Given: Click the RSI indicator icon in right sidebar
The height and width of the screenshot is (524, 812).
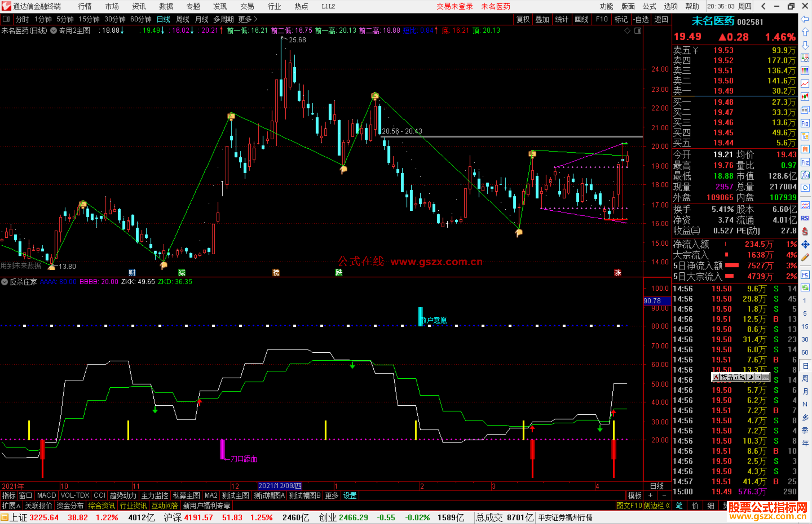Looking at the screenshot, I should (805, 218).
